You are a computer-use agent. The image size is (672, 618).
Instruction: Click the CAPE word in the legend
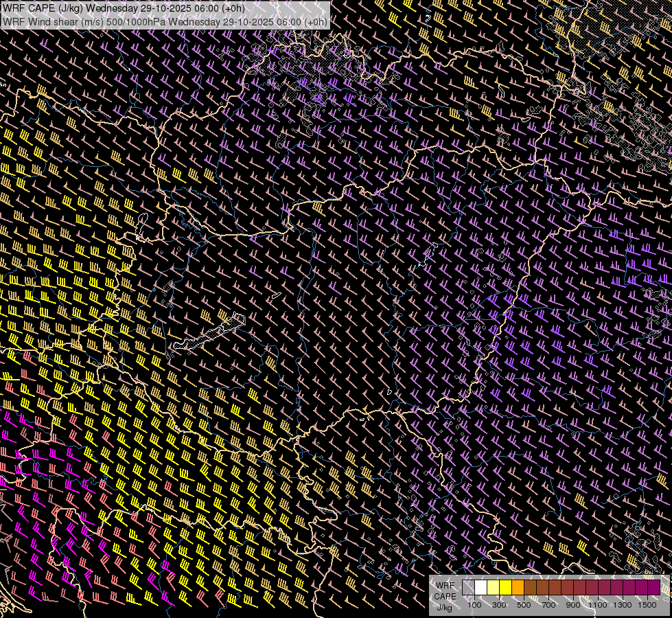click(x=445, y=597)
